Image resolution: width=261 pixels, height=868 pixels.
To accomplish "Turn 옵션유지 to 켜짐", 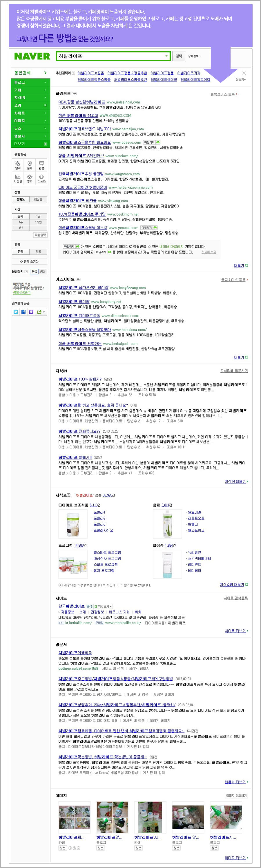I will [x=43, y=271].
